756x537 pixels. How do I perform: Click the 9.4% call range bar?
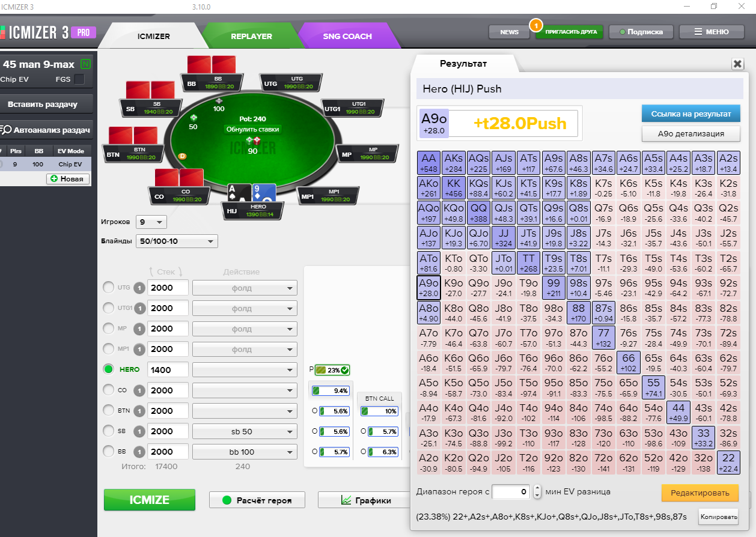(x=331, y=391)
